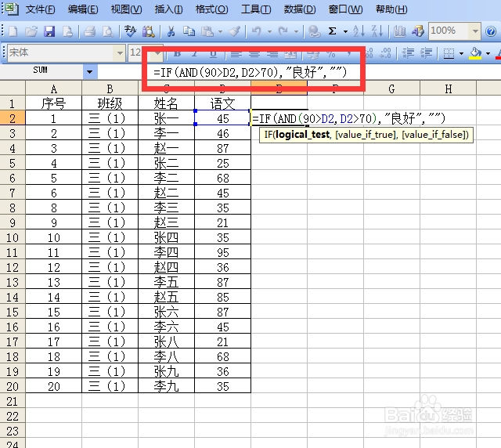Toggle merge and center

[290, 54]
